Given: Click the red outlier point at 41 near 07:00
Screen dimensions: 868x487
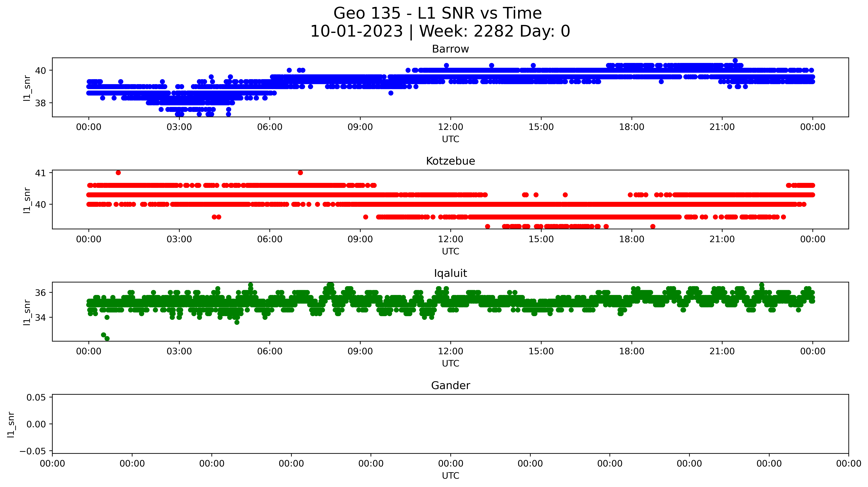Looking at the screenshot, I should 300,173.
